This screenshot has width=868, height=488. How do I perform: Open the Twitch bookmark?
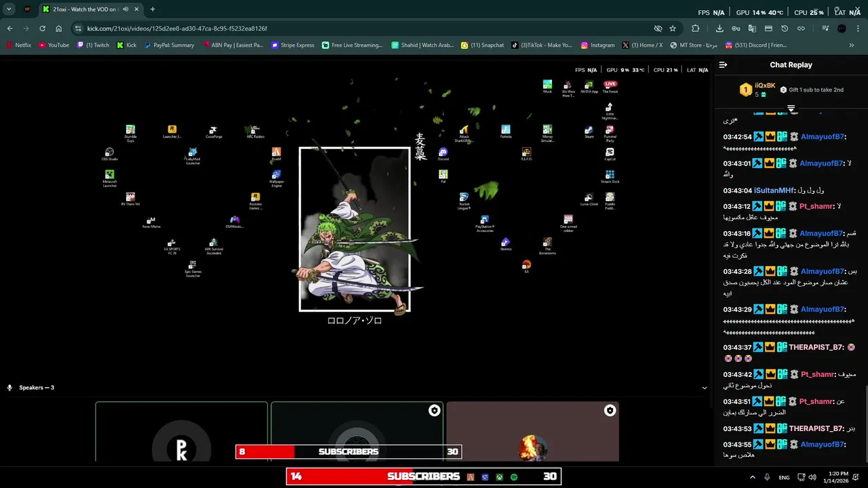(x=93, y=45)
